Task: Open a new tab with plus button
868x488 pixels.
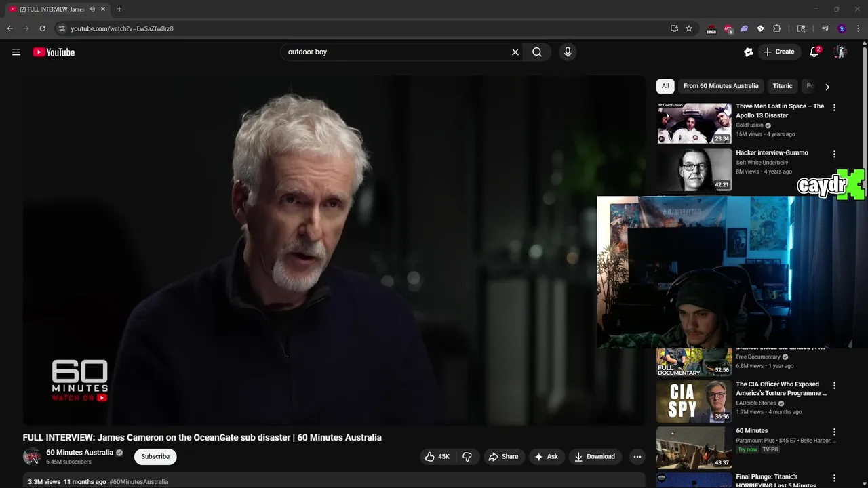Action: coord(119,9)
